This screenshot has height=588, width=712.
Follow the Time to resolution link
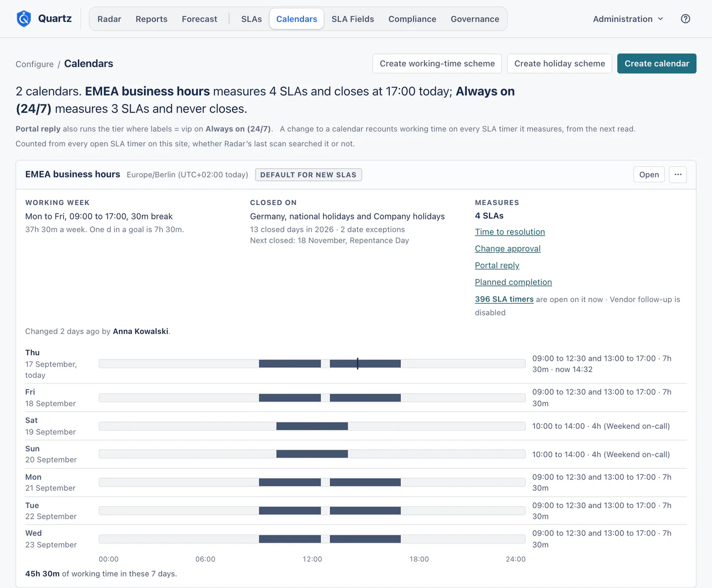[x=510, y=232]
